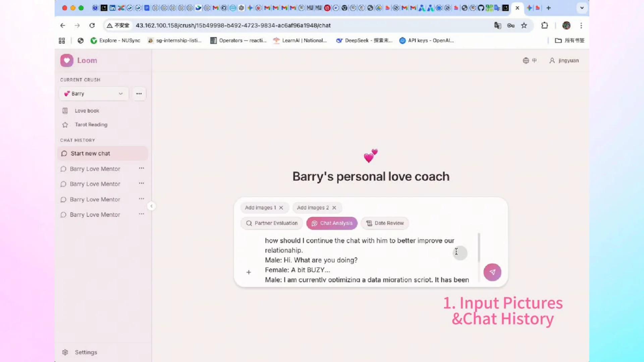This screenshot has height=362, width=644.
Task: Open the DeepSeek bookmark
Action: point(364,41)
